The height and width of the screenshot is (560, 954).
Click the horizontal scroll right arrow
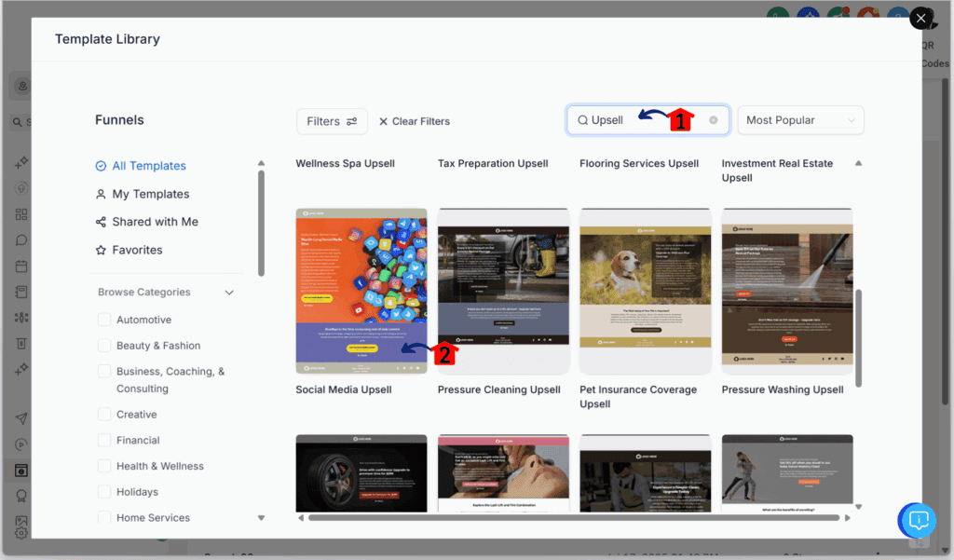(848, 518)
